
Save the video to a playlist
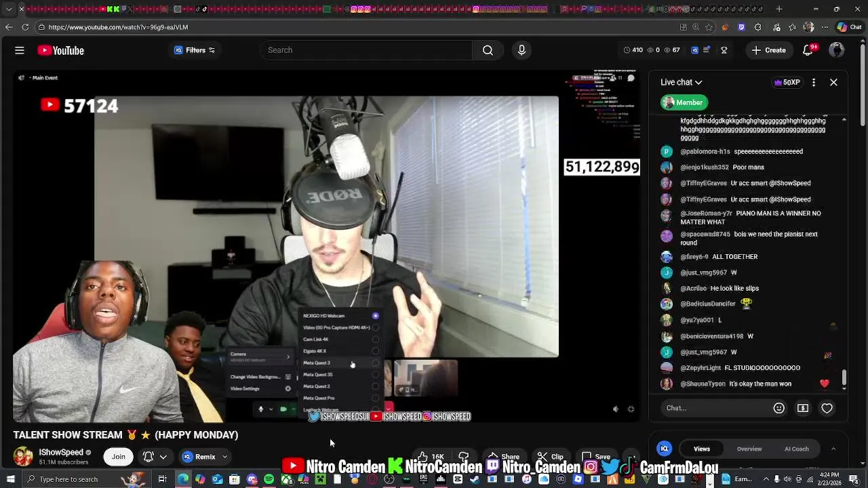pos(596,457)
